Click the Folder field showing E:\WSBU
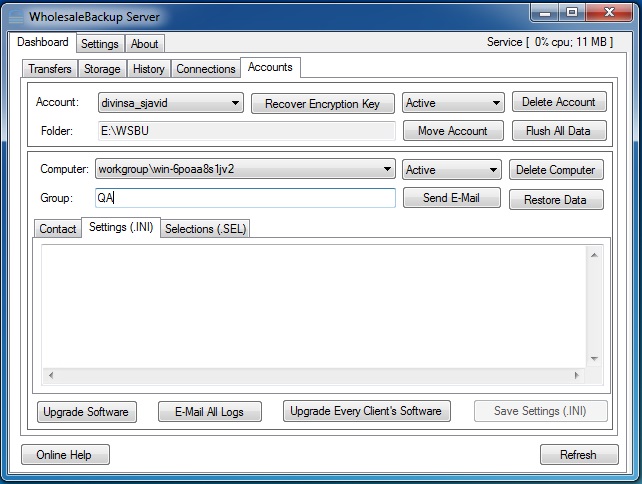The image size is (642, 484). tap(247, 131)
